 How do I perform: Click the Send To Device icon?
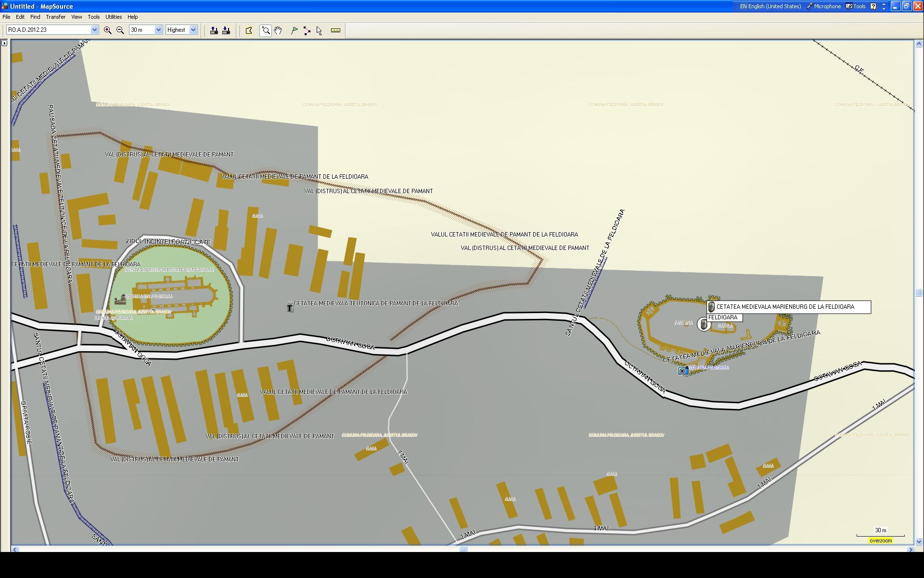pyautogui.click(x=214, y=30)
